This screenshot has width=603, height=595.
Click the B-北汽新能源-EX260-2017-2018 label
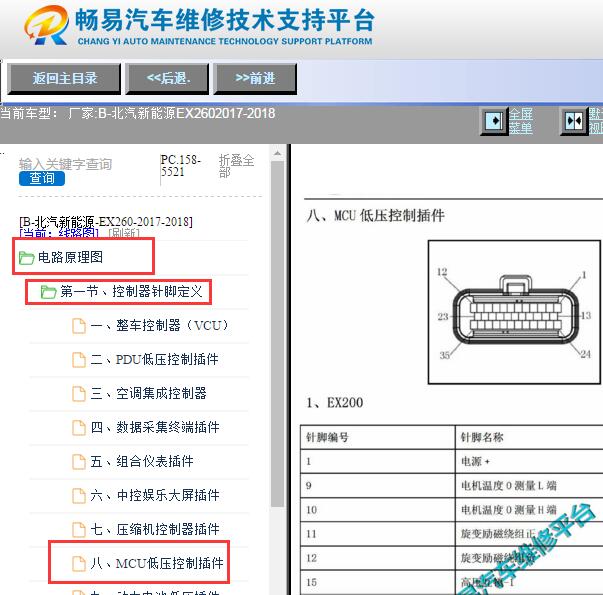(x=106, y=222)
